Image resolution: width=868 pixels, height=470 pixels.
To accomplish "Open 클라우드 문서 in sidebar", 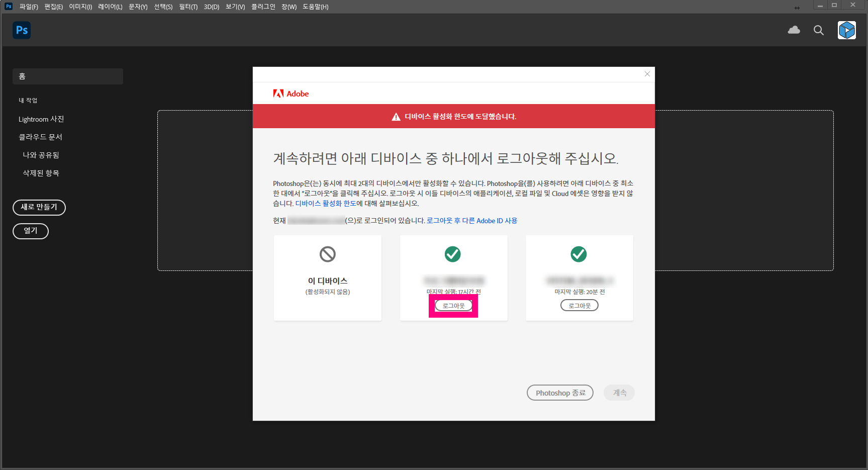I will tap(40, 137).
